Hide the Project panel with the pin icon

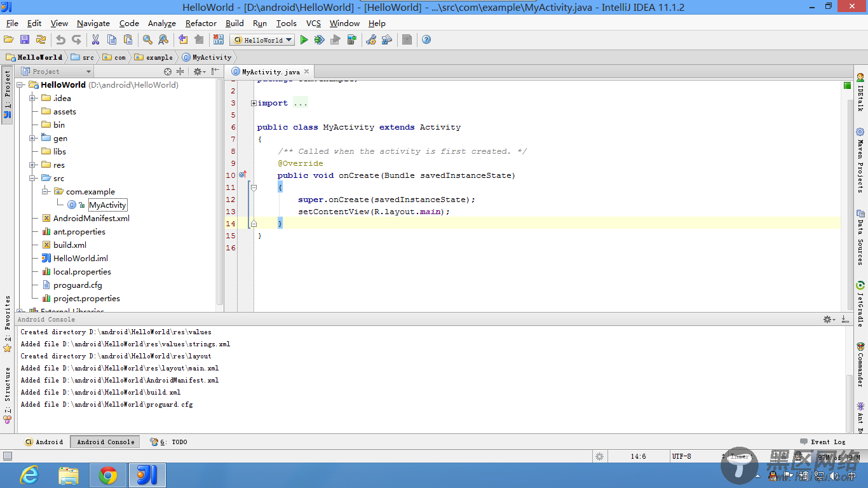(215, 72)
